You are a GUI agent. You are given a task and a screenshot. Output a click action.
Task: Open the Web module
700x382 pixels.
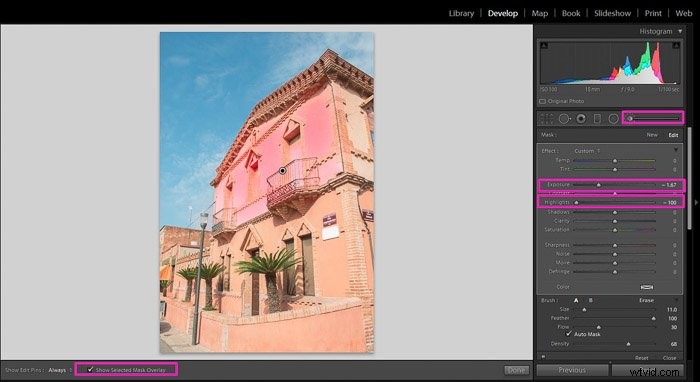click(x=683, y=13)
